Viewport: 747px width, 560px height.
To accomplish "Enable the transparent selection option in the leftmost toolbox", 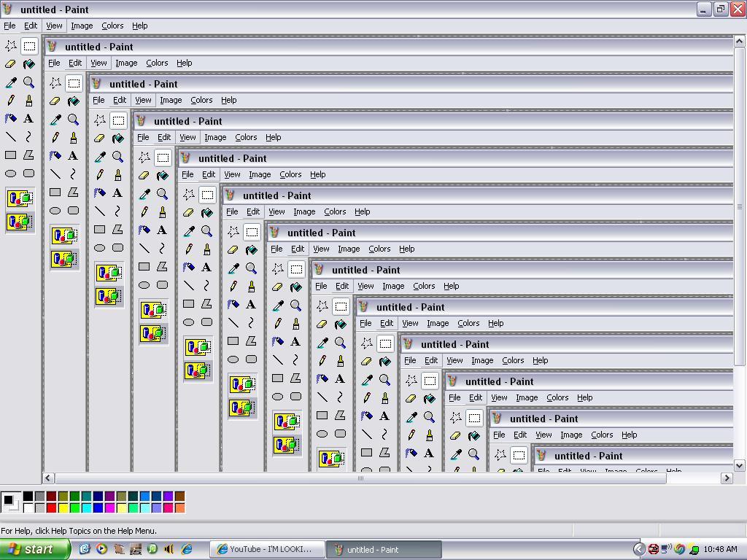I will click(20, 221).
